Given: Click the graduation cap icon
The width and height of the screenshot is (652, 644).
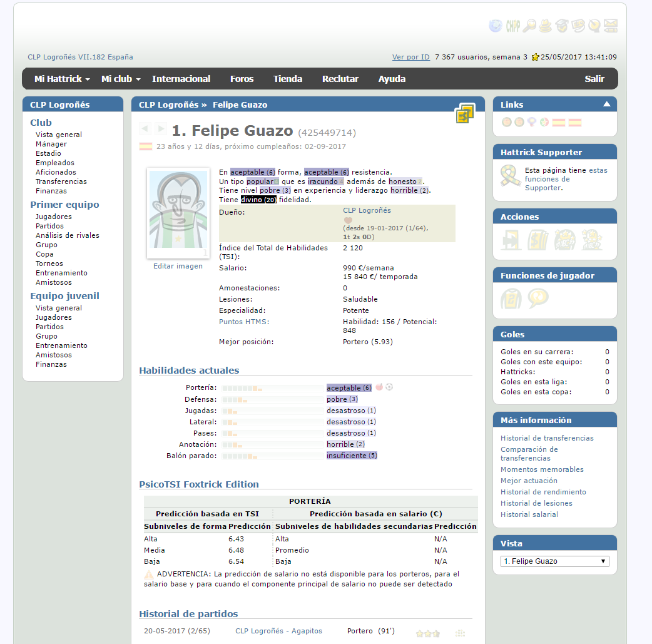Looking at the screenshot, I should coord(562,26).
